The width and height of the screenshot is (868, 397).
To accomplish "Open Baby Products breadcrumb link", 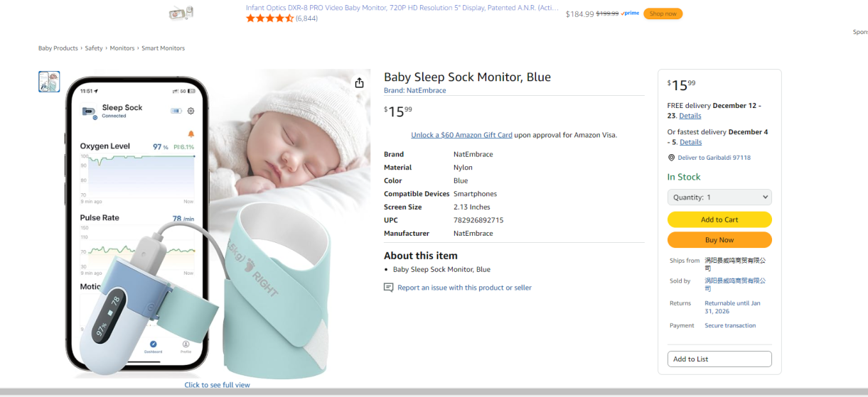I will click(58, 48).
